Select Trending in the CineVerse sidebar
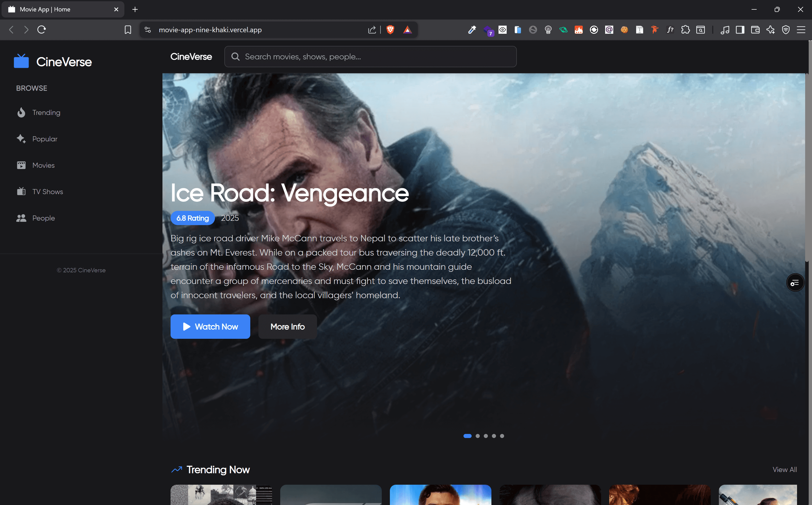Viewport: 812px width, 505px height. (46, 113)
